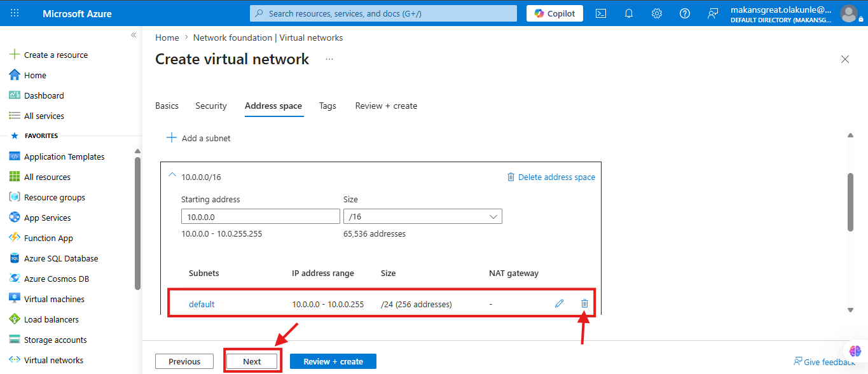Open portal settings gear
Image resolution: width=868 pixels, height=374 pixels.
tap(657, 13)
